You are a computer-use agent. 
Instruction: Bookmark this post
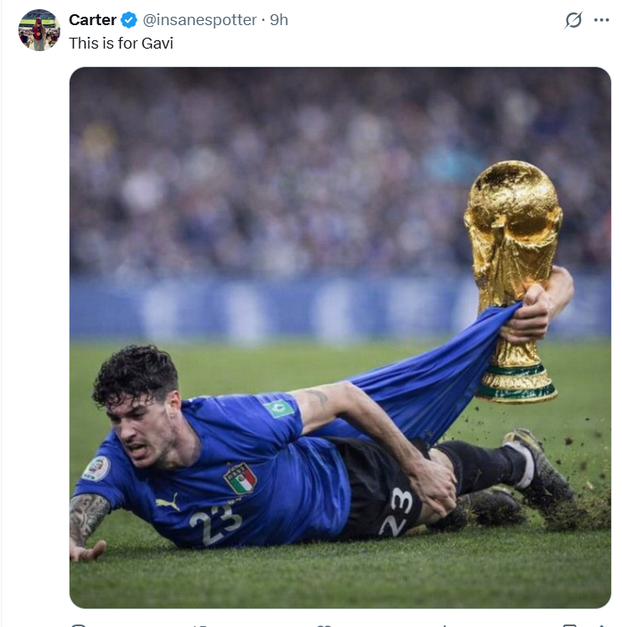coord(569,624)
